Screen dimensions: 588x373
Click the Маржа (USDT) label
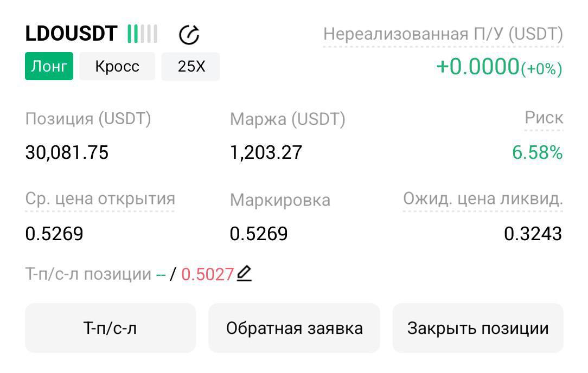(x=288, y=119)
